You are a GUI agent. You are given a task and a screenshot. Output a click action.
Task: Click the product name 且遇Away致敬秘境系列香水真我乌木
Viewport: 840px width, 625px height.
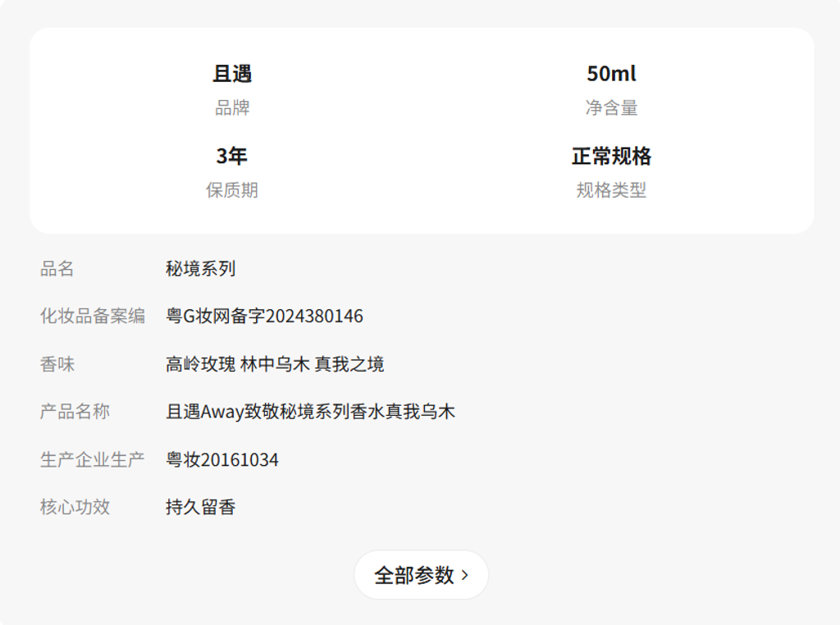coord(310,411)
